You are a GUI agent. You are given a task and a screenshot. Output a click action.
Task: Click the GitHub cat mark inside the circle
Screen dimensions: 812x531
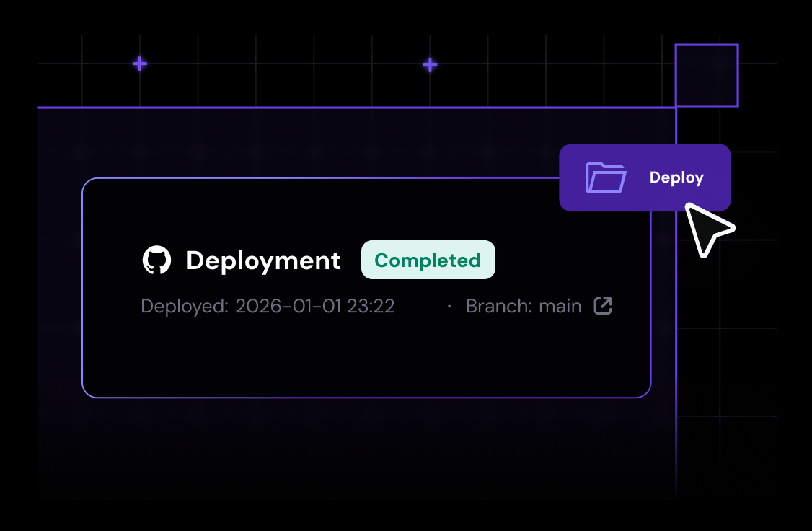[156, 259]
